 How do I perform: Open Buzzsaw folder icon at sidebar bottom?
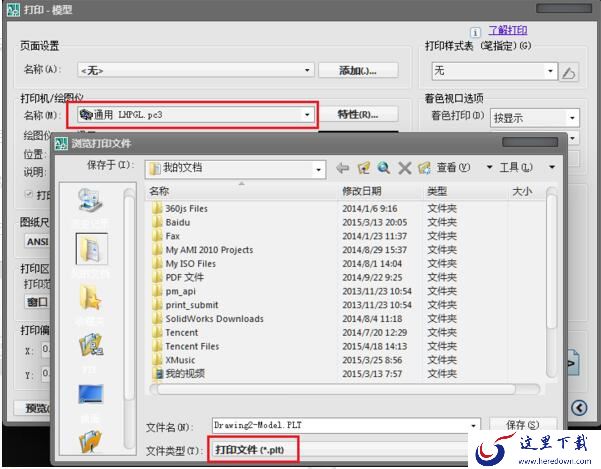[x=90, y=441]
